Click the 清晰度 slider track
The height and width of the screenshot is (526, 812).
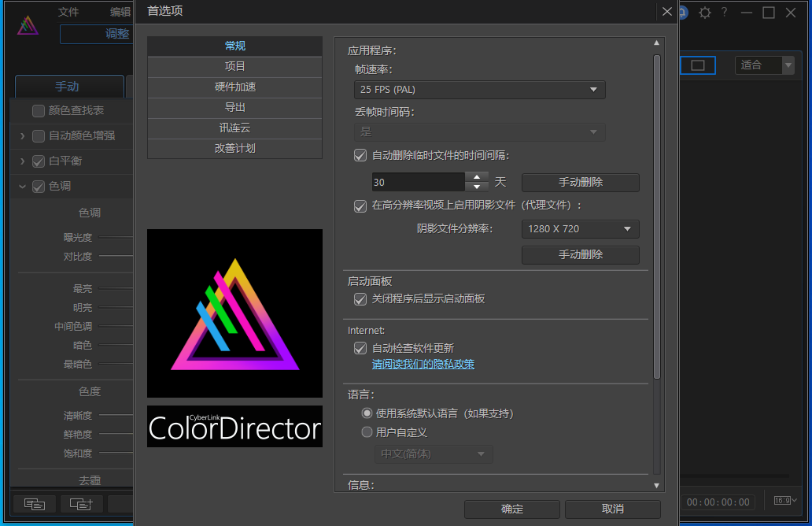[116, 415]
